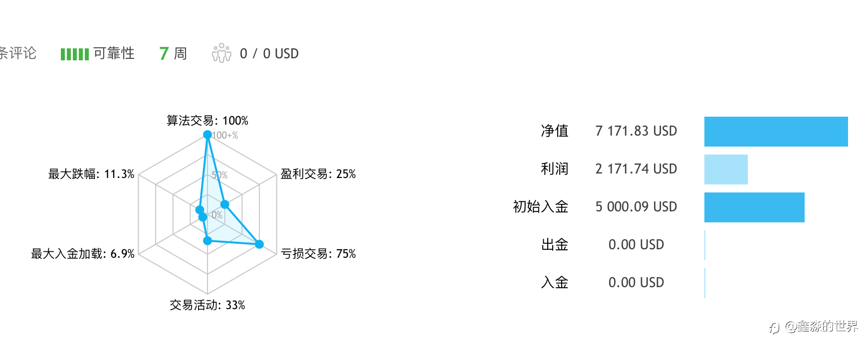Click the light blue 利润 bar
This screenshot has width=868, height=349.
tap(726, 170)
